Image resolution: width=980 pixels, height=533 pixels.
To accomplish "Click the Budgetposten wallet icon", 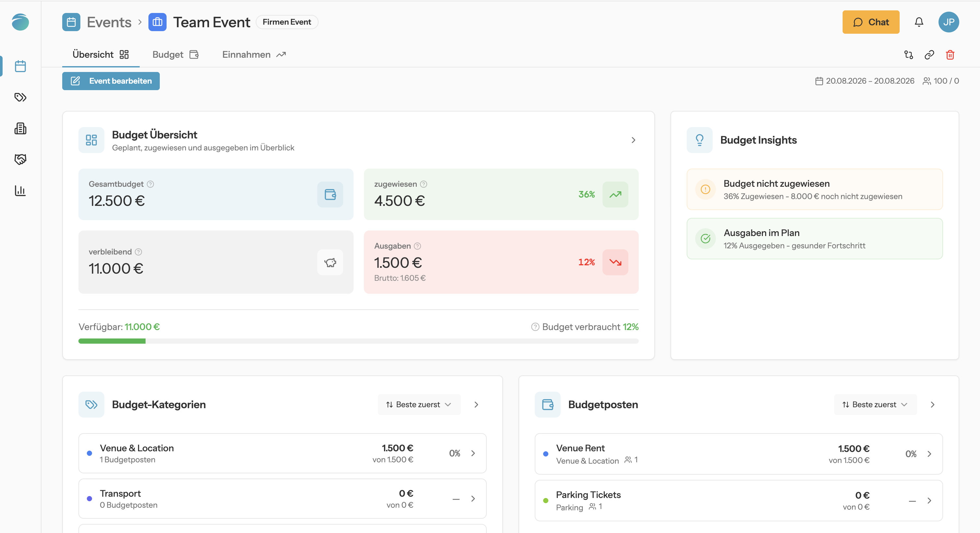I will pyautogui.click(x=547, y=405).
